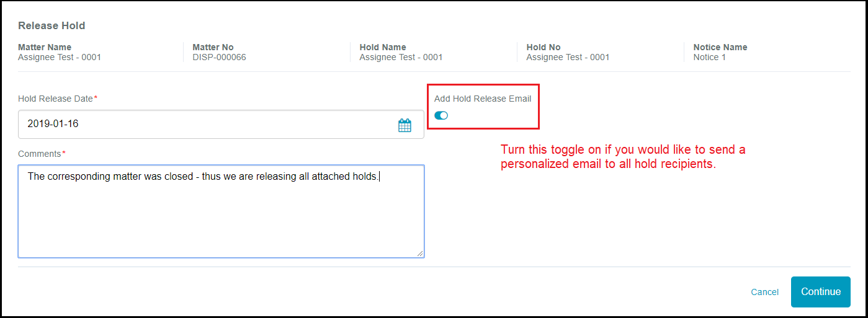This screenshot has height=318, width=868.
Task: Click the 'Hold Name' header label
Action: pos(383,47)
